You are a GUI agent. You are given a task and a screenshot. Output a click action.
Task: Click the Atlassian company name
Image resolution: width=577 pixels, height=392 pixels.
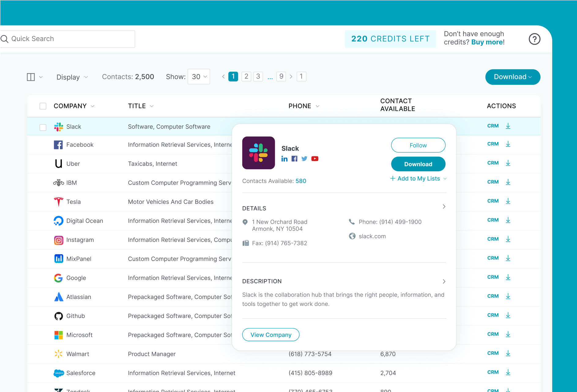(x=79, y=297)
